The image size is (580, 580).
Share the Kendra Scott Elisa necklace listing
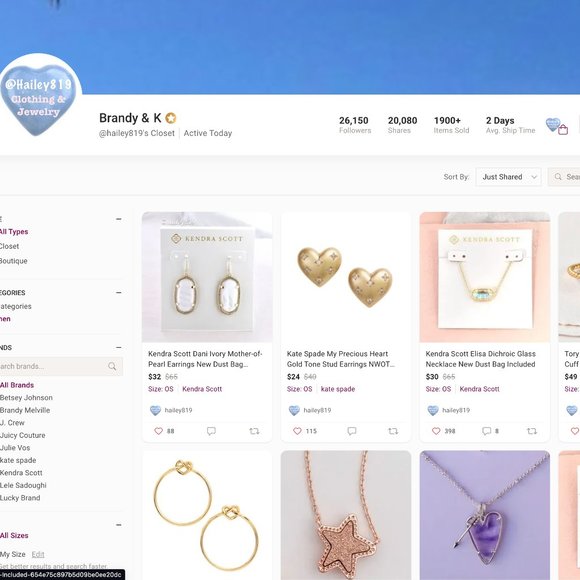pyautogui.click(x=532, y=431)
